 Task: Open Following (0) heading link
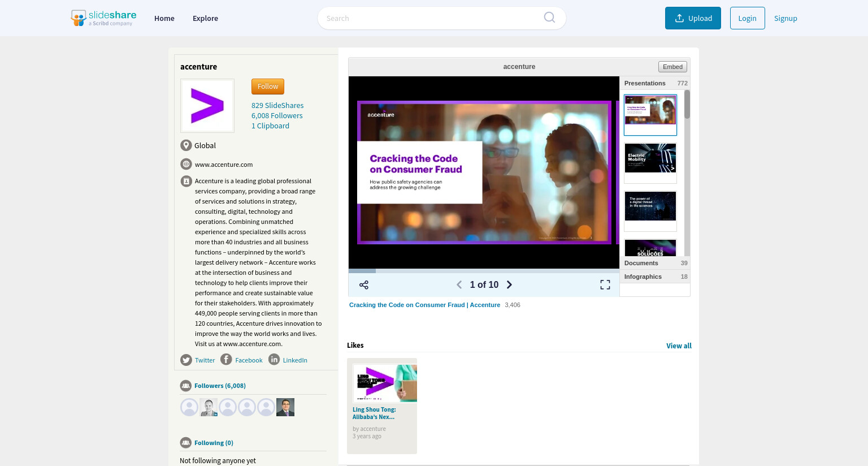(214, 443)
